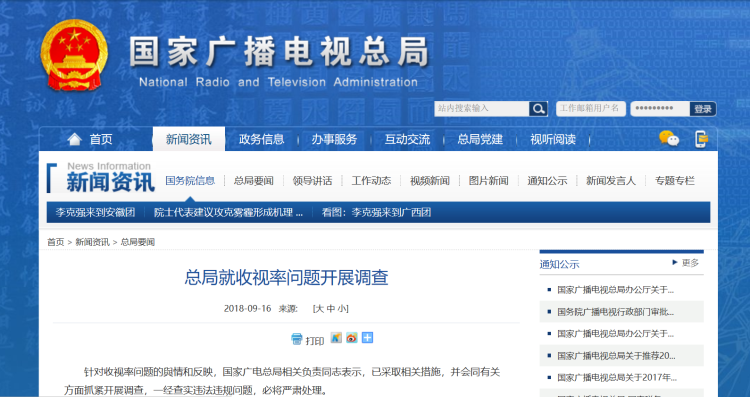This screenshot has height=397, width=750.
Task: Open headline 李克强来到安徽团
Action: coord(95,212)
